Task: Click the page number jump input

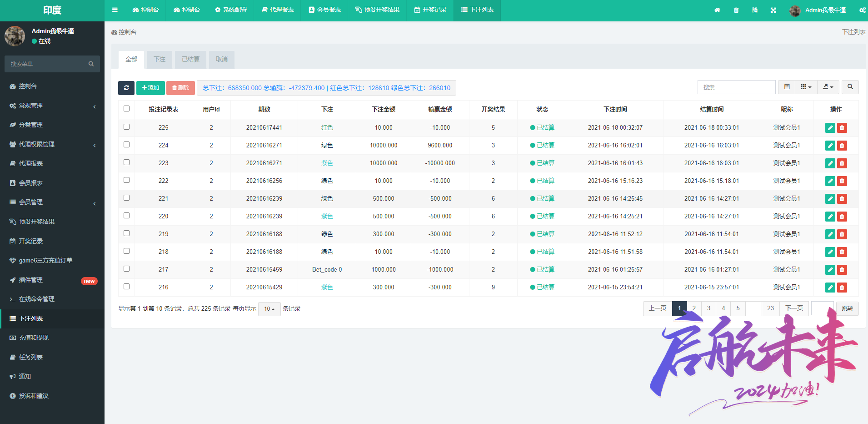Action: point(823,308)
